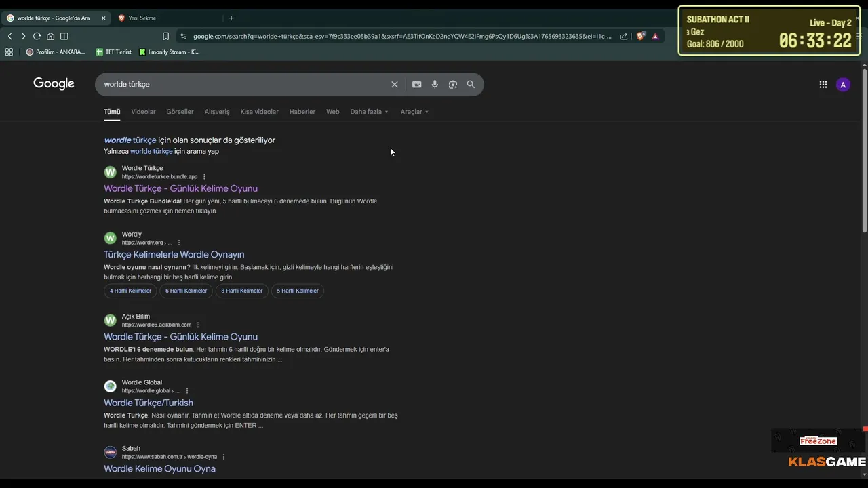Open three-dot menu beside the wordly.org result
Viewport: 868px width, 488px height.
(179, 243)
